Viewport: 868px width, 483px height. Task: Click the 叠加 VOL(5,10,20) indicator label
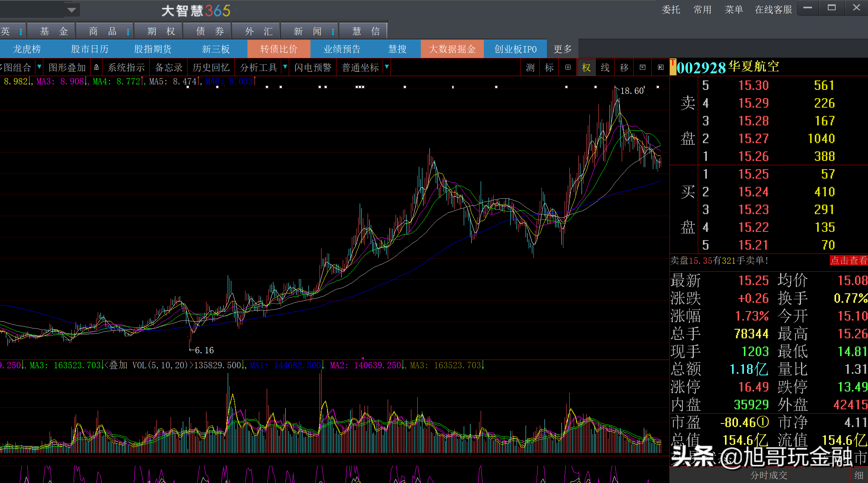[x=148, y=366]
